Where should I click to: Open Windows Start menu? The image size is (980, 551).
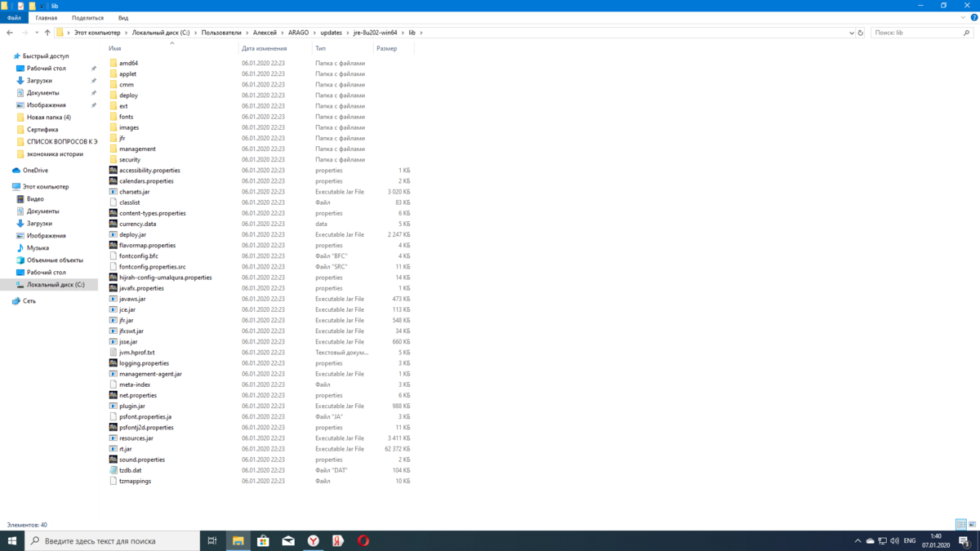(x=12, y=540)
